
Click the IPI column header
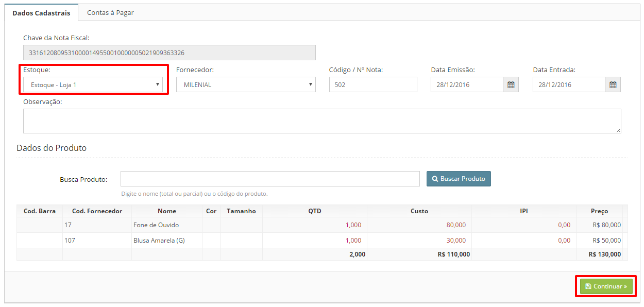[x=524, y=211]
